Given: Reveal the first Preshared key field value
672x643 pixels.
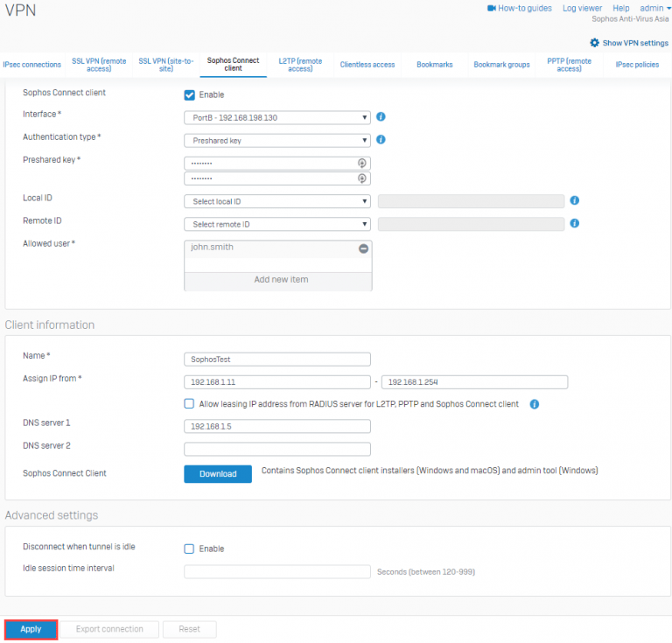Looking at the screenshot, I should [x=361, y=164].
